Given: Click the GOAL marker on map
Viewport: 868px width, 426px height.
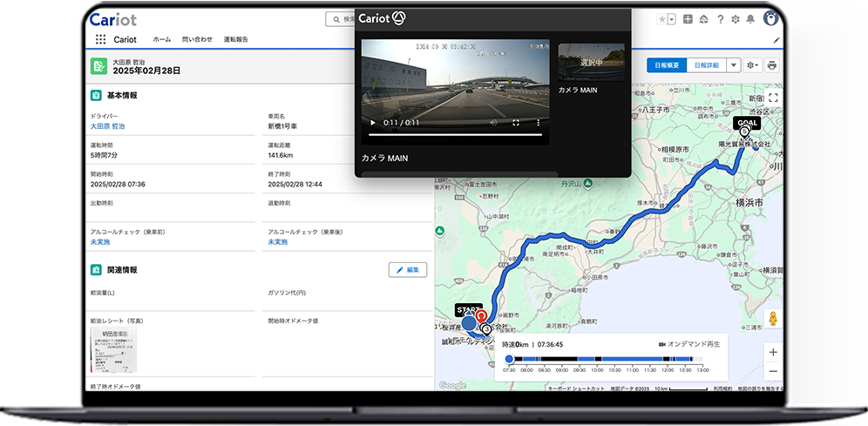Looking at the screenshot, I should pyautogui.click(x=746, y=123).
